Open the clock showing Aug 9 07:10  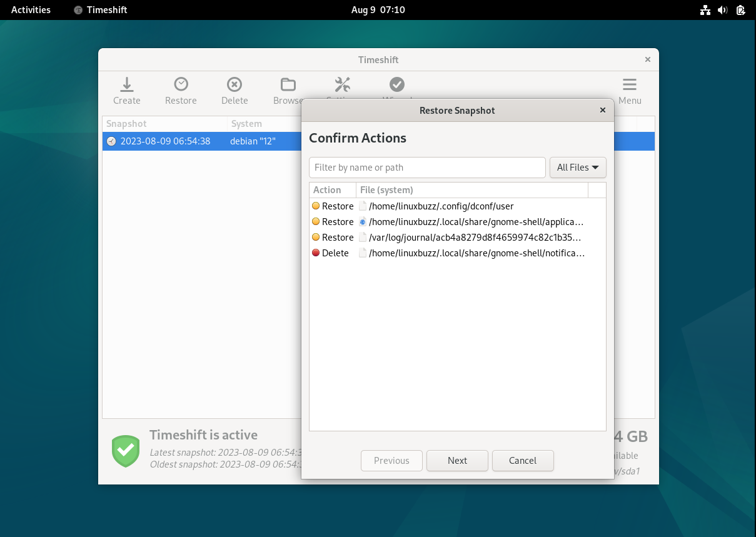tap(378, 10)
